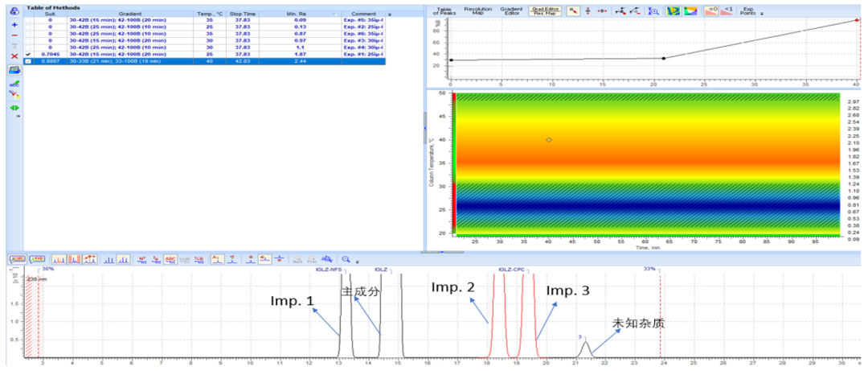Click the small peak labelled 3 near 21 minutes
The image size is (868, 371).
[586, 349]
